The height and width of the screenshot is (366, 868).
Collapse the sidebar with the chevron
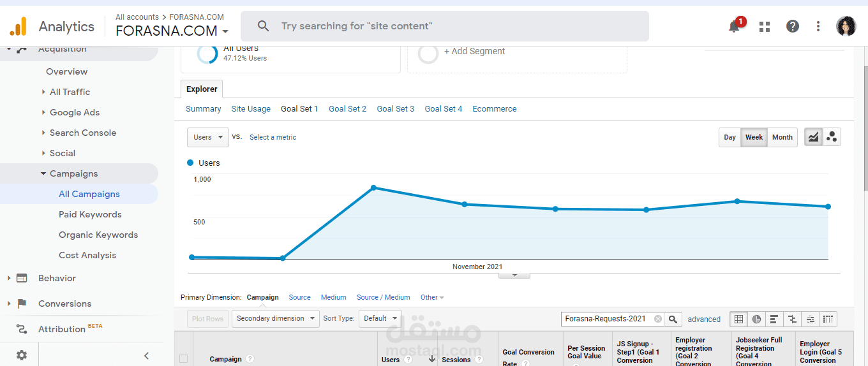146,356
